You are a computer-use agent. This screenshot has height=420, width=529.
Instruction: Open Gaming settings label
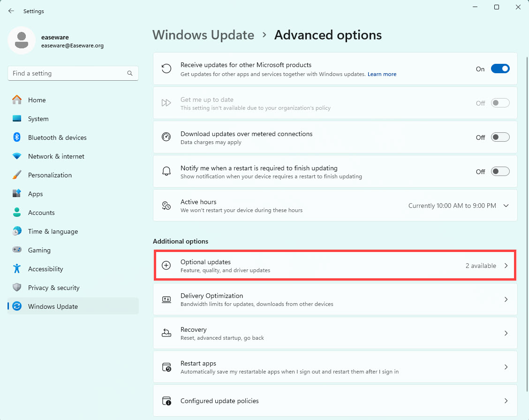coord(39,250)
